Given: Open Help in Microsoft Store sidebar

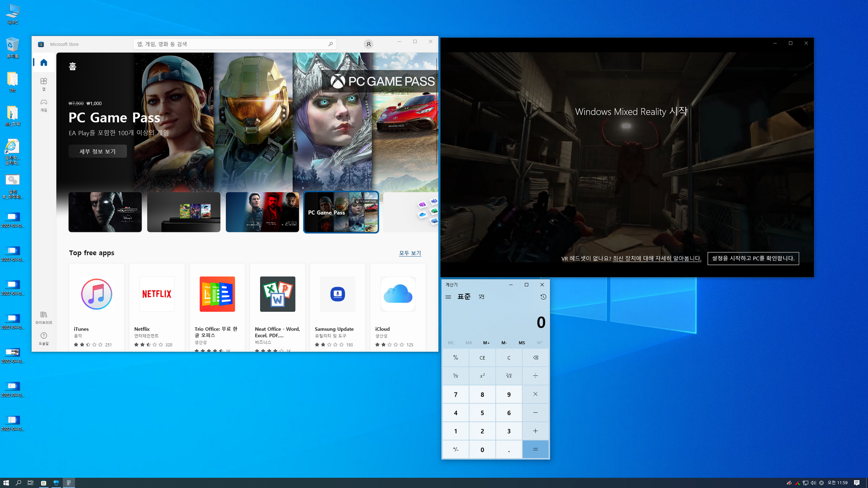Looking at the screenshot, I should 44,338.
